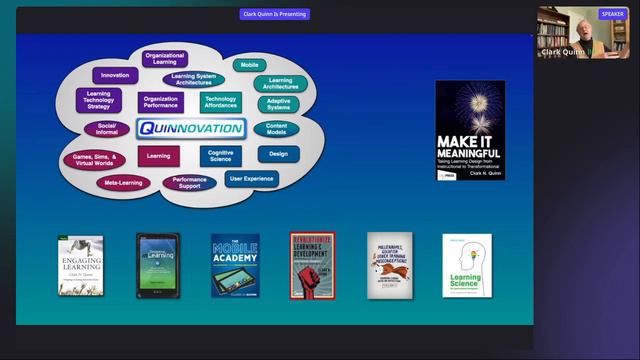The image size is (640, 360).
Task: Click the Content Models bubble
Action: pyautogui.click(x=276, y=129)
